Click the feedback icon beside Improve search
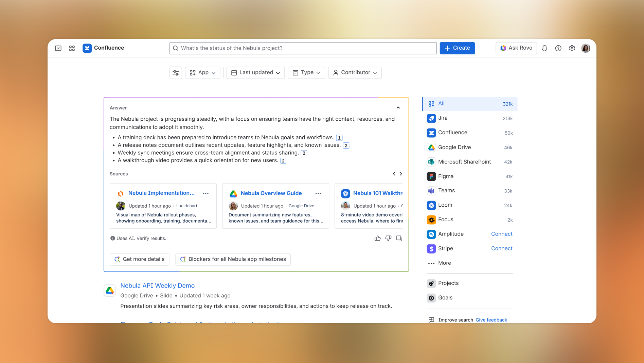Viewport: 644px width, 363px height. [431, 320]
